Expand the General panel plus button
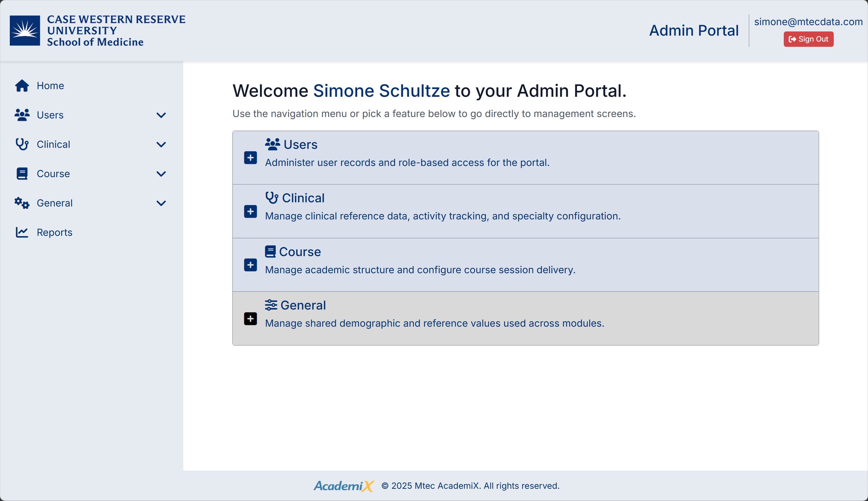 pyautogui.click(x=251, y=319)
